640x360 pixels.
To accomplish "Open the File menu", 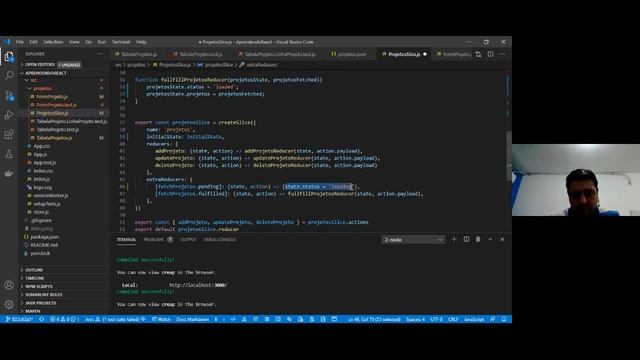I will click(x=20, y=42).
